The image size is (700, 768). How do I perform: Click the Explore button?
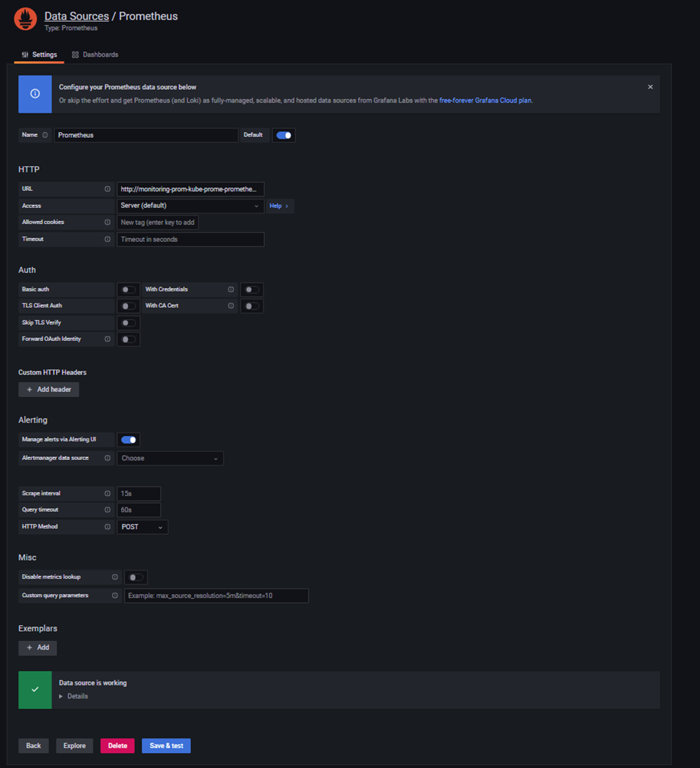pyautogui.click(x=75, y=746)
